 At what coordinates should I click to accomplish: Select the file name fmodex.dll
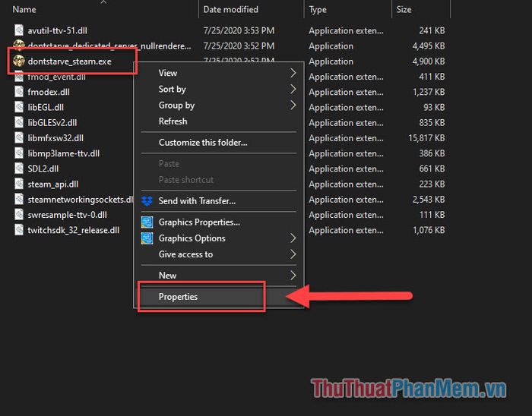click(x=49, y=92)
